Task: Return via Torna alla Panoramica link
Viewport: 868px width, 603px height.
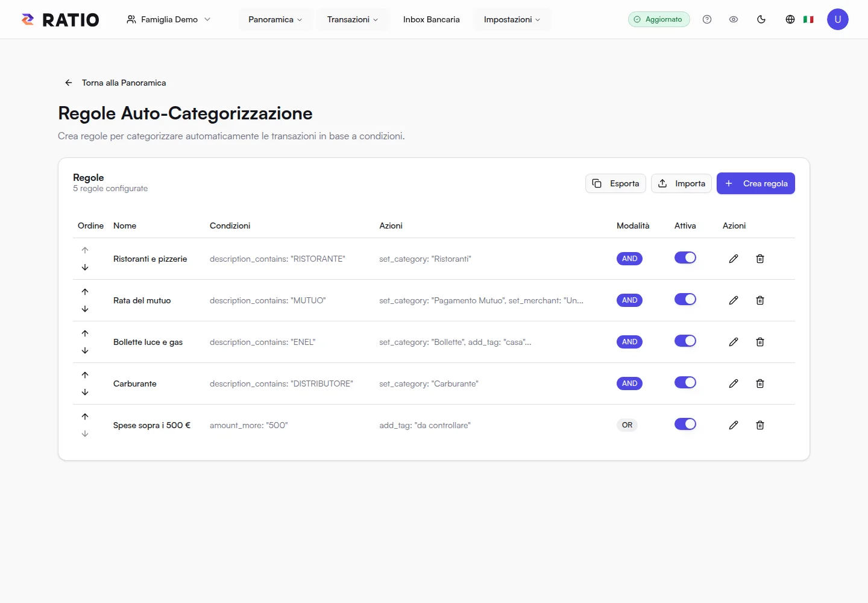Action: click(x=115, y=83)
